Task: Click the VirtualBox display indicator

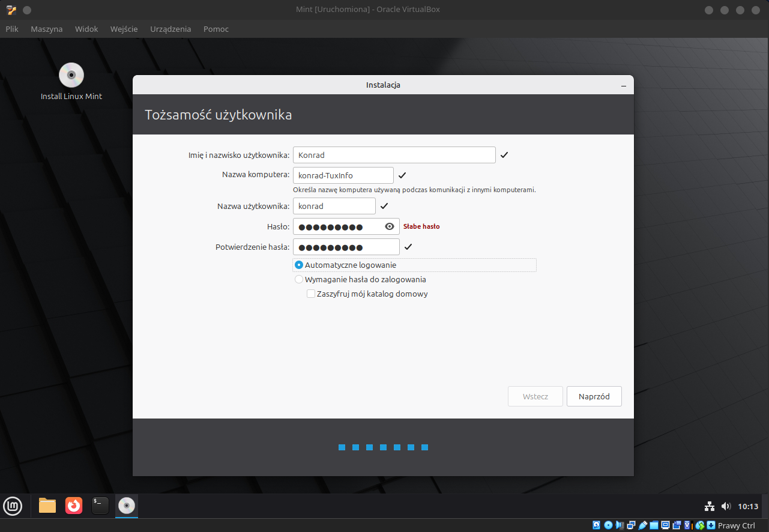Action: click(665, 525)
